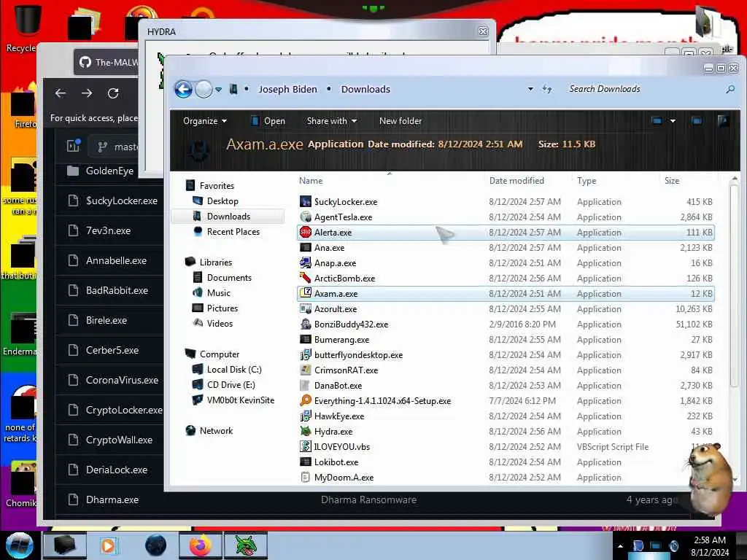Open BadRabbit.exe in the GitHub browser window
747x560 pixels.
click(117, 290)
